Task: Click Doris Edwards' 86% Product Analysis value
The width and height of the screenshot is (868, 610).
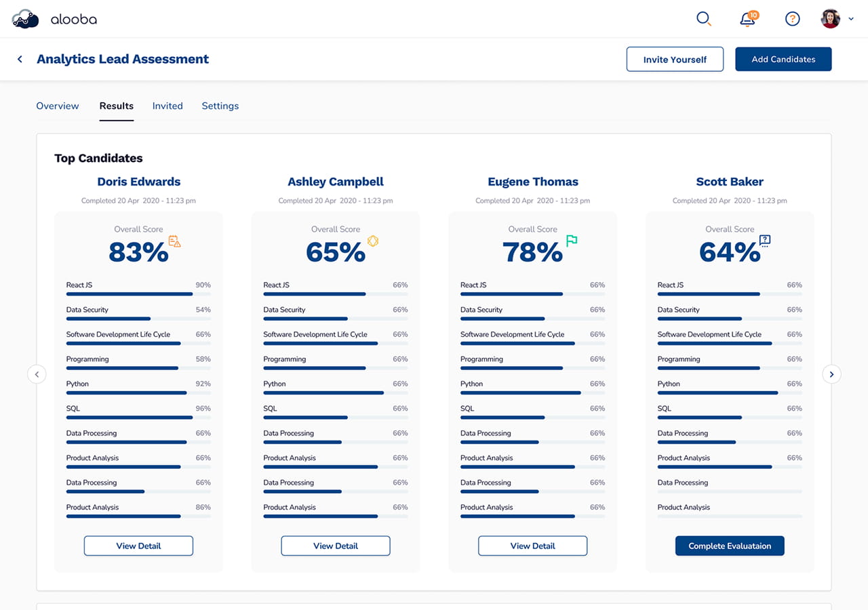Action: [x=203, y=507]
